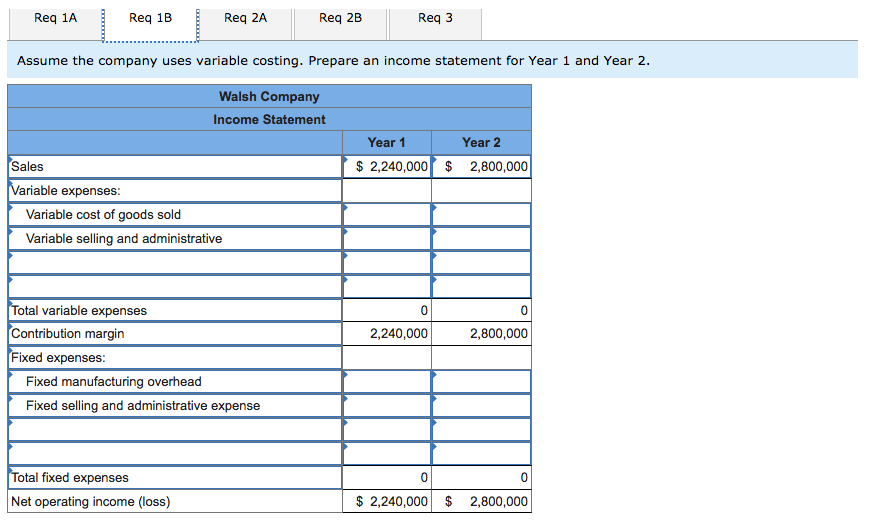Screen dimensions: 872x520
Task: Click the Contribution margin label
Action: (x=68, y=334)
